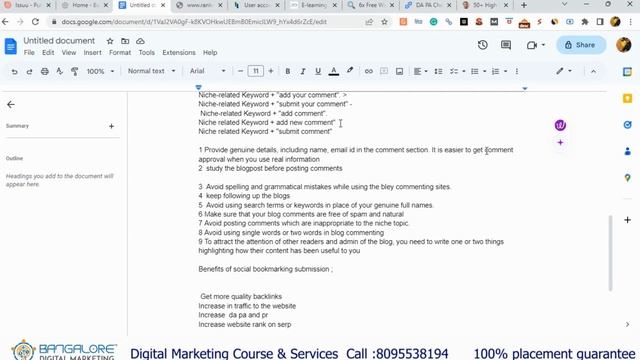Screen dimensions: 640x360
Task: Open version history
Action: 482,45
